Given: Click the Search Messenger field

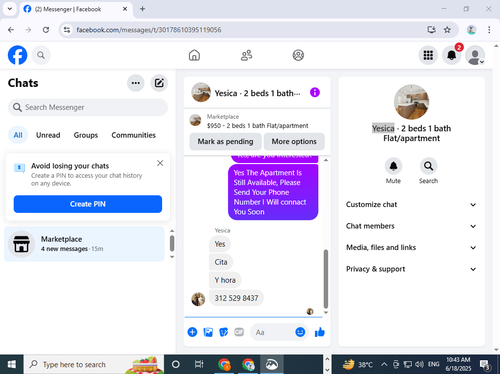Looking at the screenshot, I should coord(88,107).
